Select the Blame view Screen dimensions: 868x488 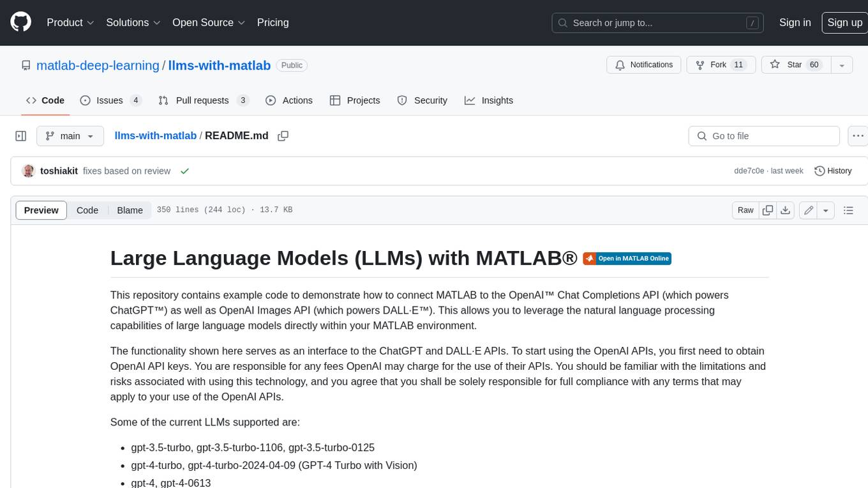(x=130, y=210)
